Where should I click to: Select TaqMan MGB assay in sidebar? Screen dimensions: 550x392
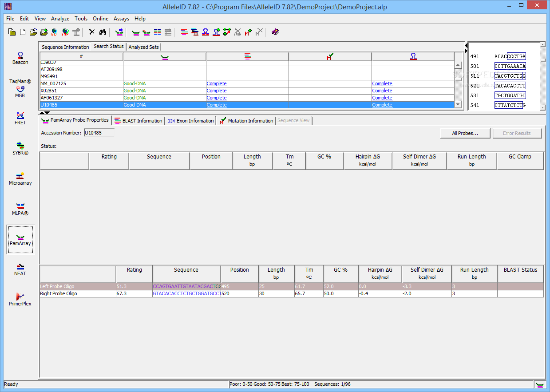[x=20, y=88]
